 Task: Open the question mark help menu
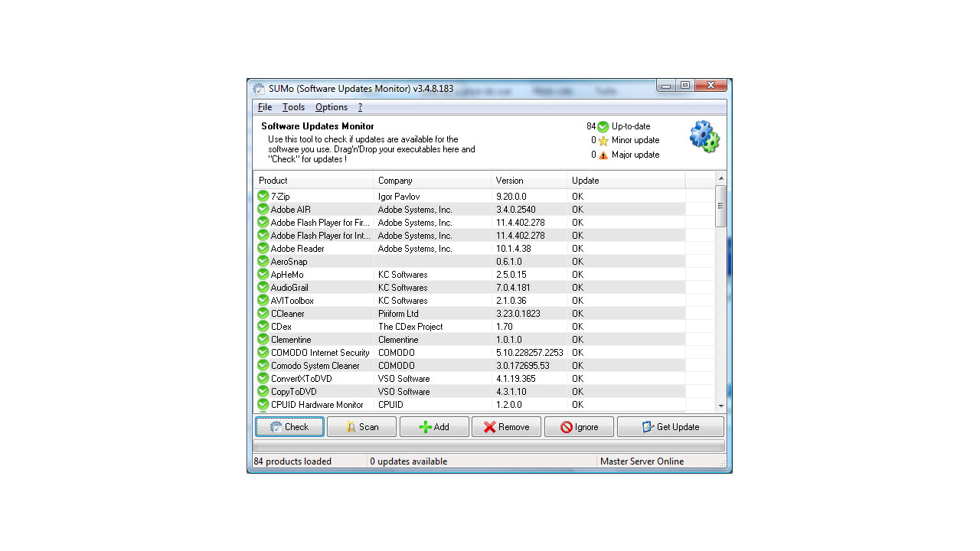(360, 107)
